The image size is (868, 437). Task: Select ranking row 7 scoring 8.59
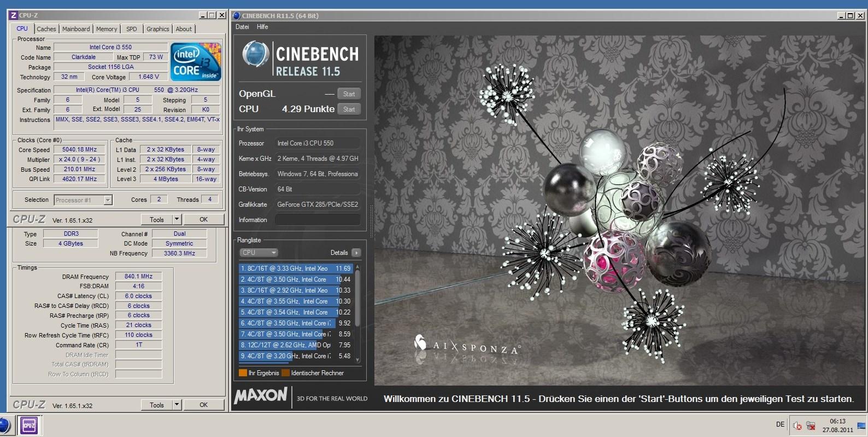[296, 334]
